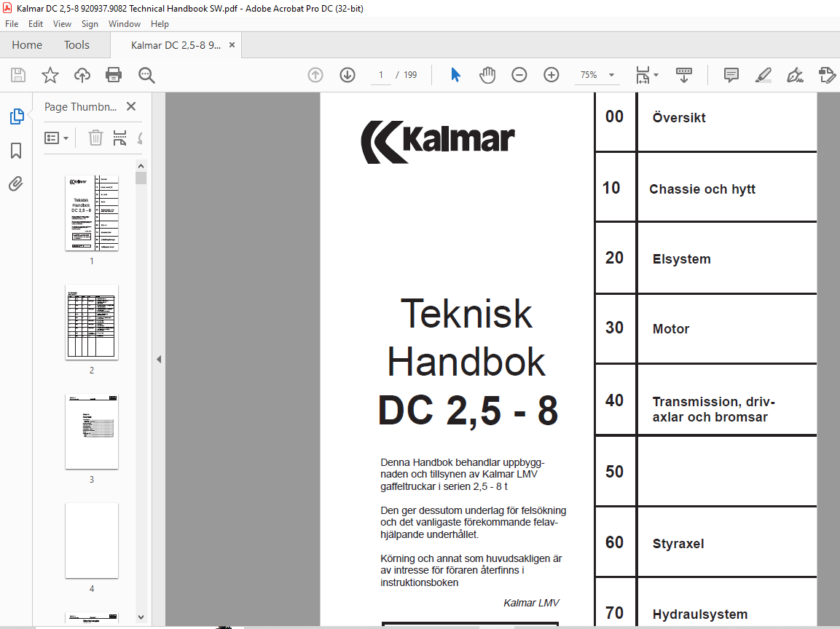
Task: Select page 1 thumbnail
Action: (92, 213)
